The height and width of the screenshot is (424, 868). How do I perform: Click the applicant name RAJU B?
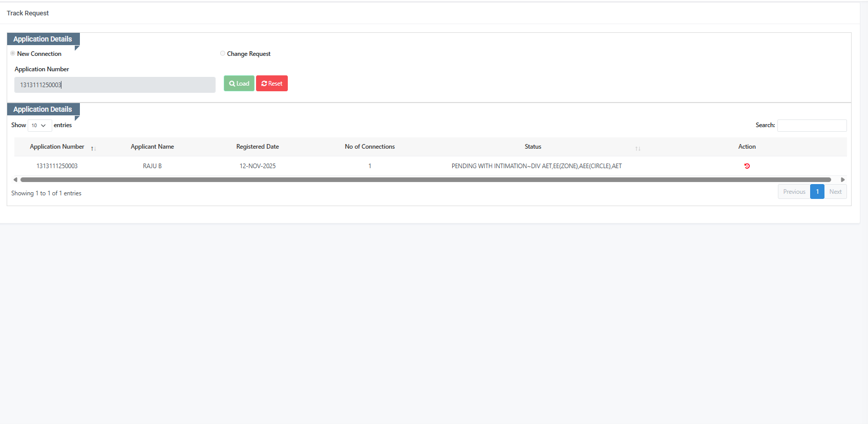152,166
